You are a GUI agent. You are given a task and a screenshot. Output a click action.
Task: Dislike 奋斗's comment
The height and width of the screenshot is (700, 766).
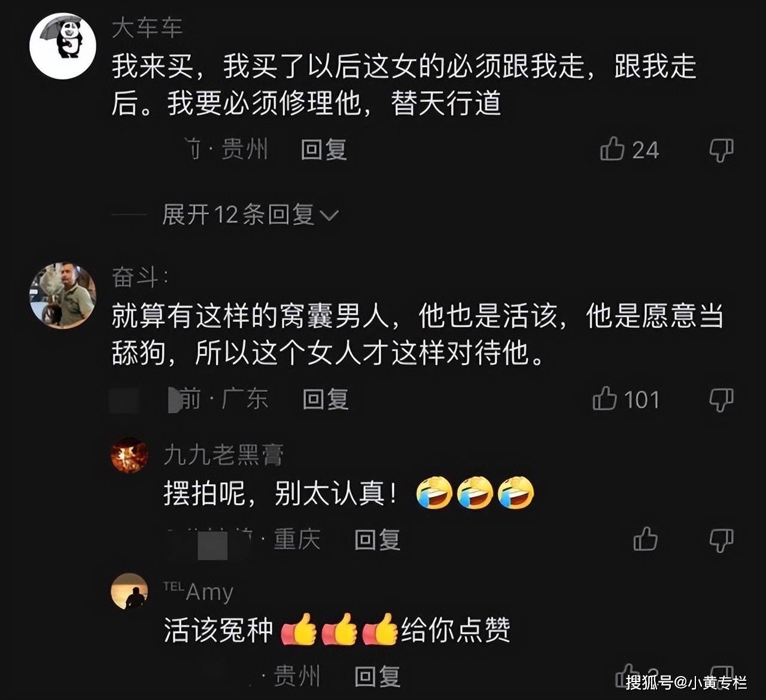click(x=721, y=400)
